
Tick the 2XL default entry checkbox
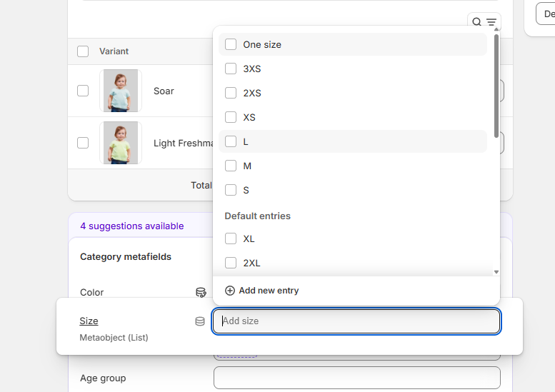[x=231, y=263]
